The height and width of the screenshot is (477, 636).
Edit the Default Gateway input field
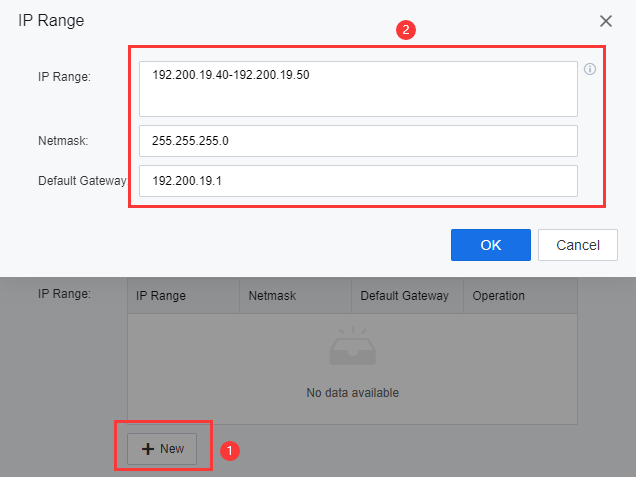(358, 181)
